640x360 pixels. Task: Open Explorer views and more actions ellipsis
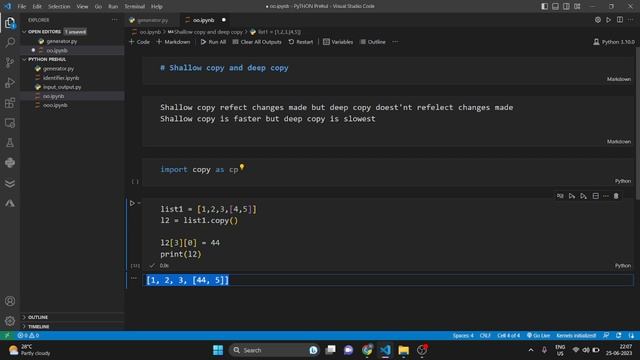[x=115, y=20]
